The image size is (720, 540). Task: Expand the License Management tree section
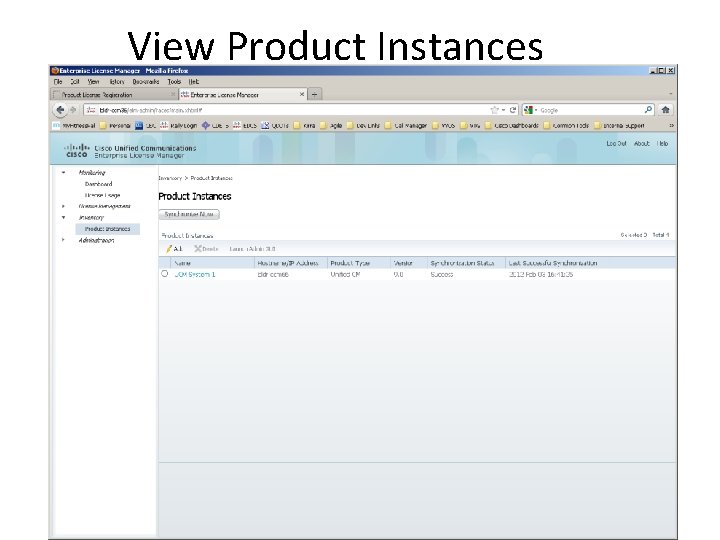63,206
